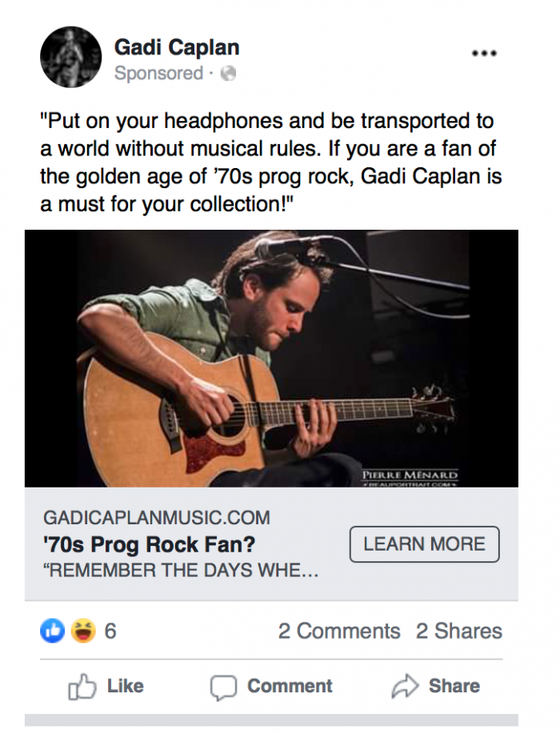Viewport: 560px width, 734px height.
Task: Open the GADICAPLANMUSIC.COM link
Action: click(157, 518)
